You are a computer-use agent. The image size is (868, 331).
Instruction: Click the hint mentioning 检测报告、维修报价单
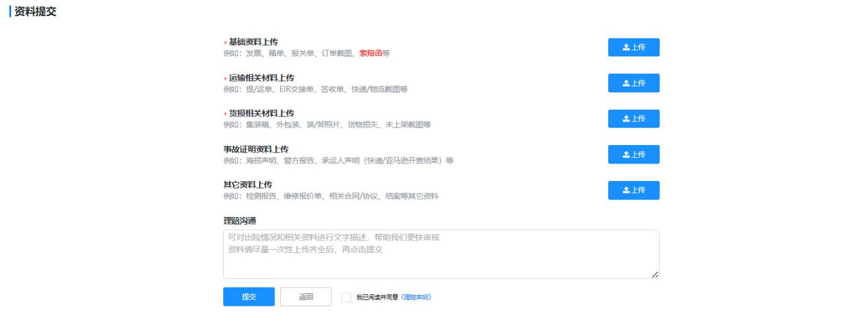click(x=331, y=196)
